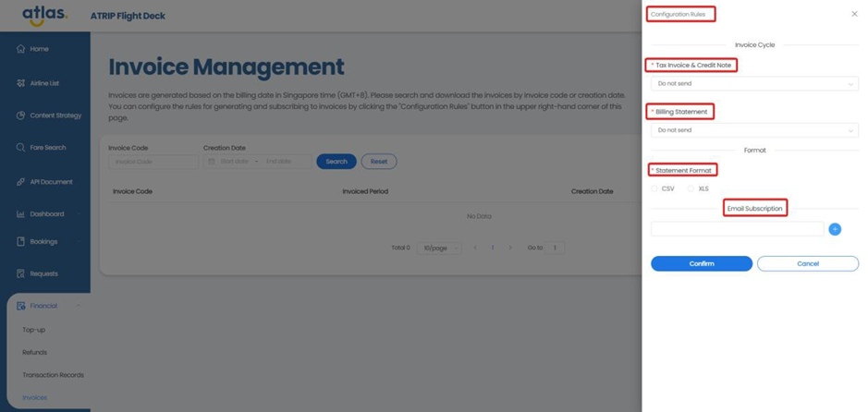This screenshot has height=412, width=868.
Task: Open the Tax Invoice & Credit Note dropdown
Action: (x=754, y=84)
